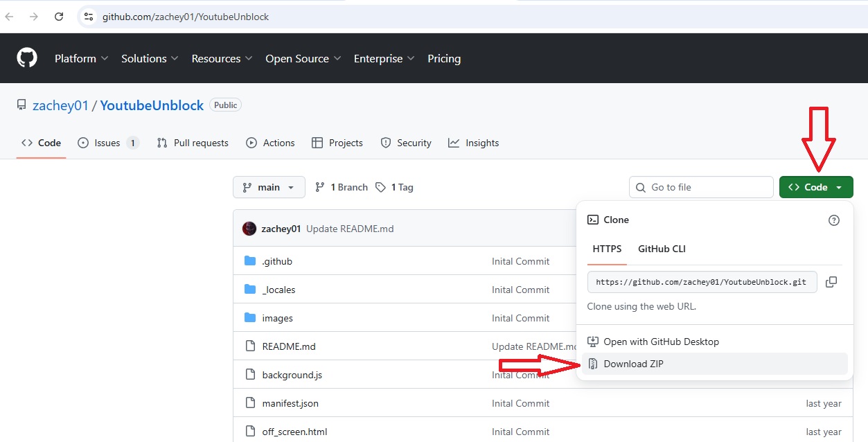Click site information icon in address bar
Viewport: 868px width, 442px height.
click(x=87, y=17)
